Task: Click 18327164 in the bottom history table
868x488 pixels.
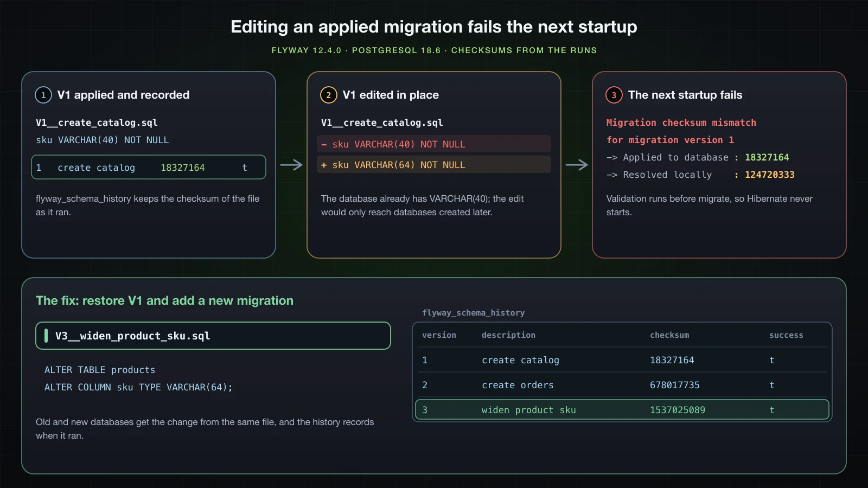Action: (x=672, y=360)
